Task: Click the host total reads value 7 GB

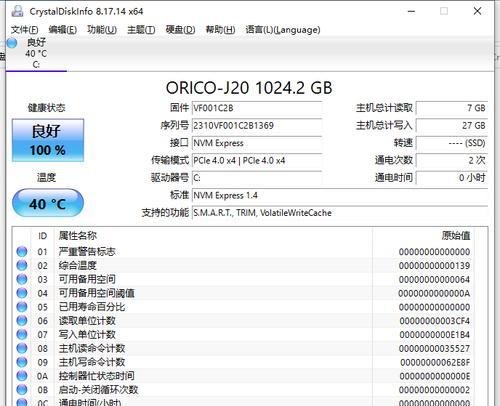Action: [452, 108]
